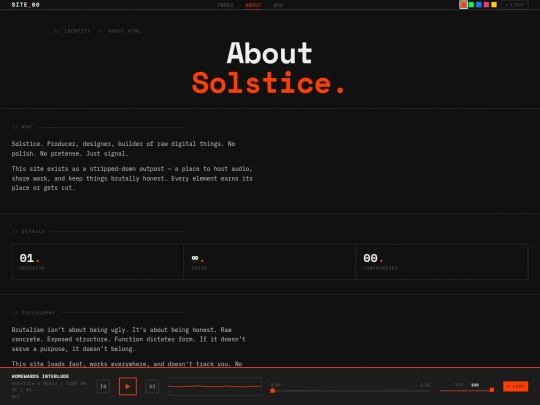Screen dimensions: 540x405
Task: Select the blue accent color swatch
Action: point(479,5)
